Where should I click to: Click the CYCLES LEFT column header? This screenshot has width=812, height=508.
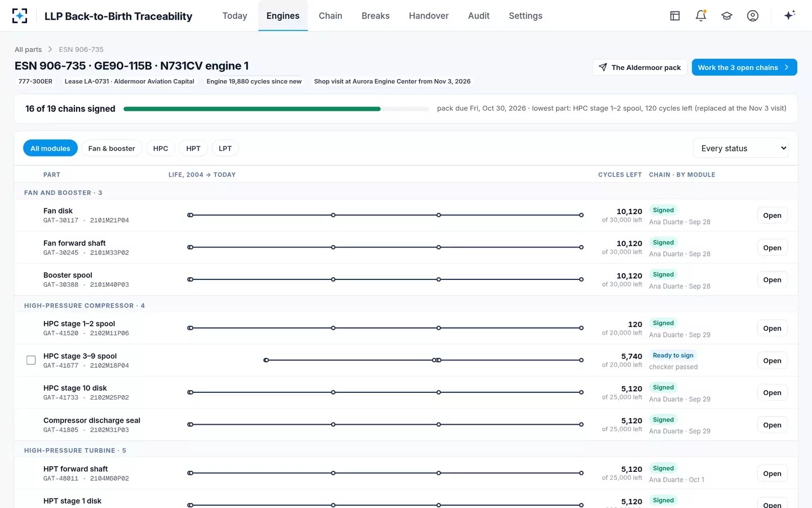point(620,174)
